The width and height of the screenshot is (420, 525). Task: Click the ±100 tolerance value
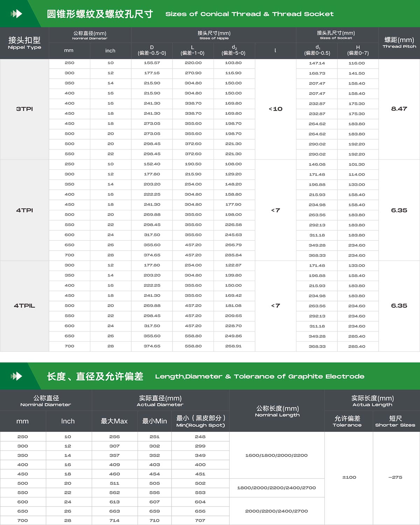pos(349,477)
